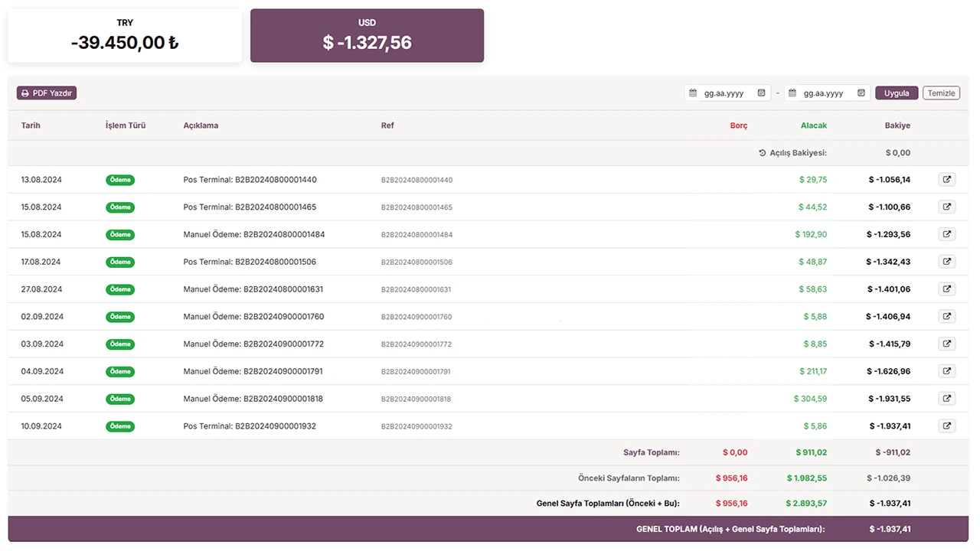
Task: Click the GENEL TOPLAM footer label
Action: tap(731, 529)
